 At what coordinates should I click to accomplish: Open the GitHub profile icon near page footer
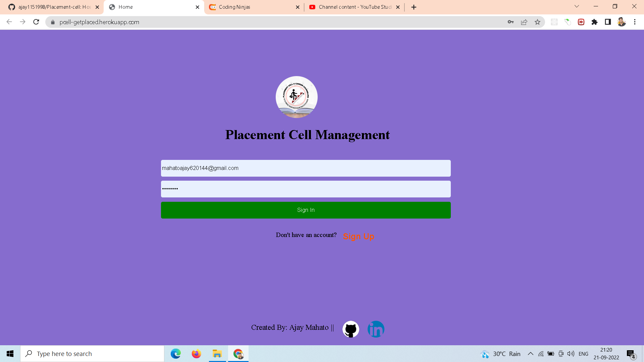point(351,329)
